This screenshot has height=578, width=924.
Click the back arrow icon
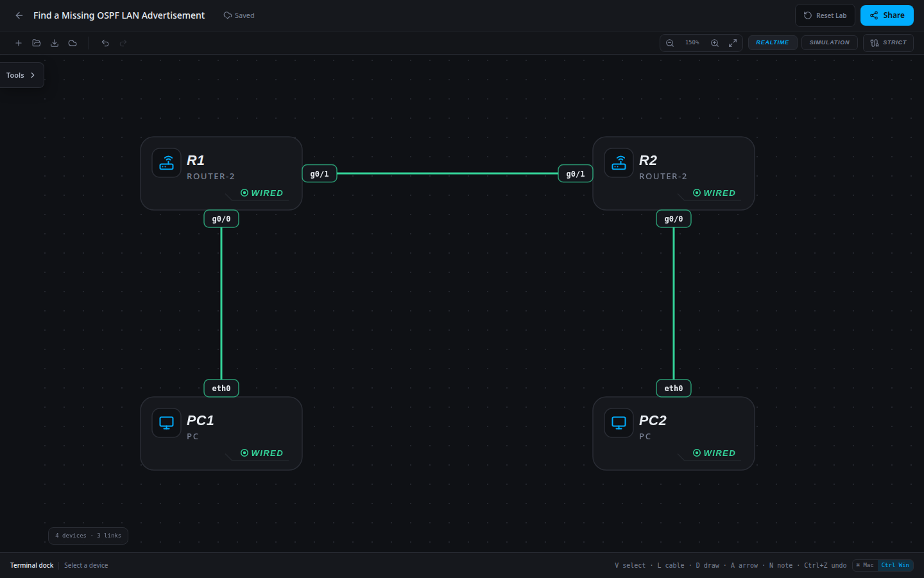[19, 15]
